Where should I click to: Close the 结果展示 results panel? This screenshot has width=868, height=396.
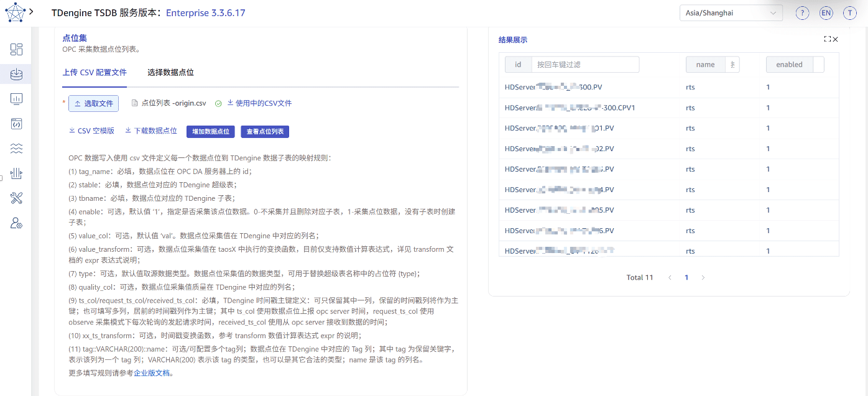[835, 39]
